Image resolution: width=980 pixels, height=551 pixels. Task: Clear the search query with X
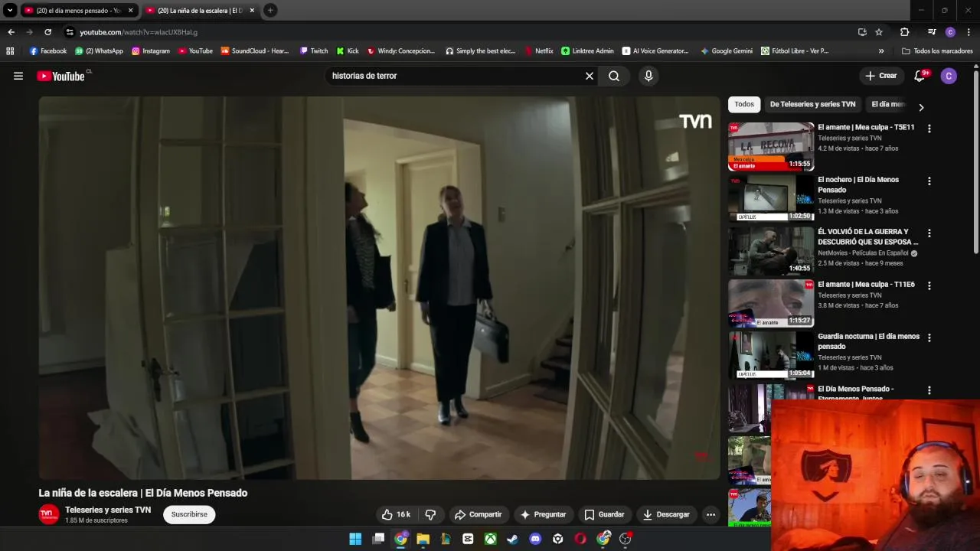tap(590, 76)
